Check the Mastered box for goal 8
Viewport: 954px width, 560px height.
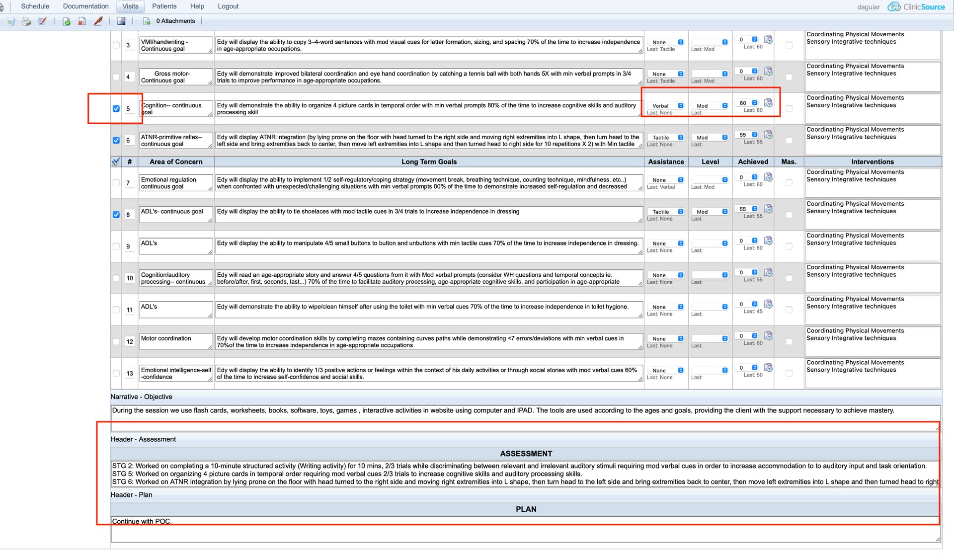tap(789, 215)
